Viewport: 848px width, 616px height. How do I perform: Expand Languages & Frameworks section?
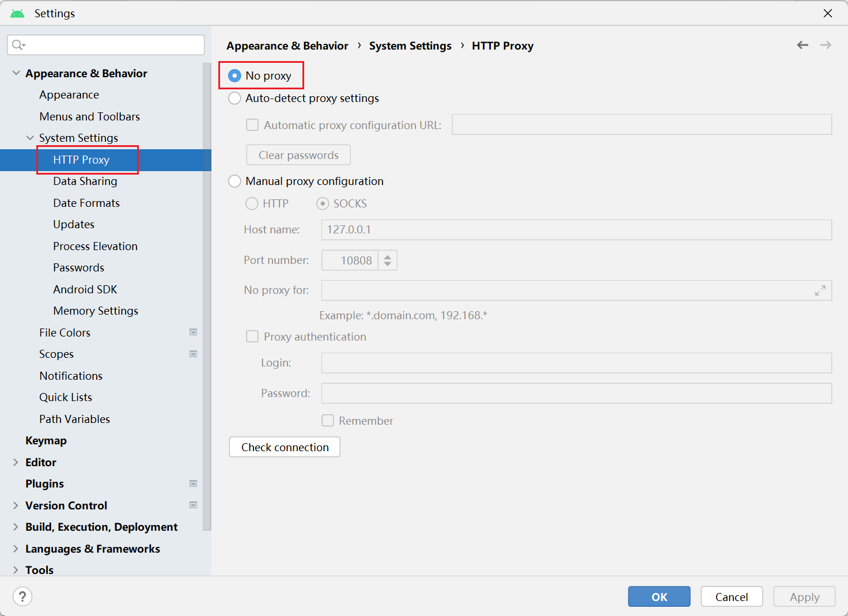[x=16, y=549]
